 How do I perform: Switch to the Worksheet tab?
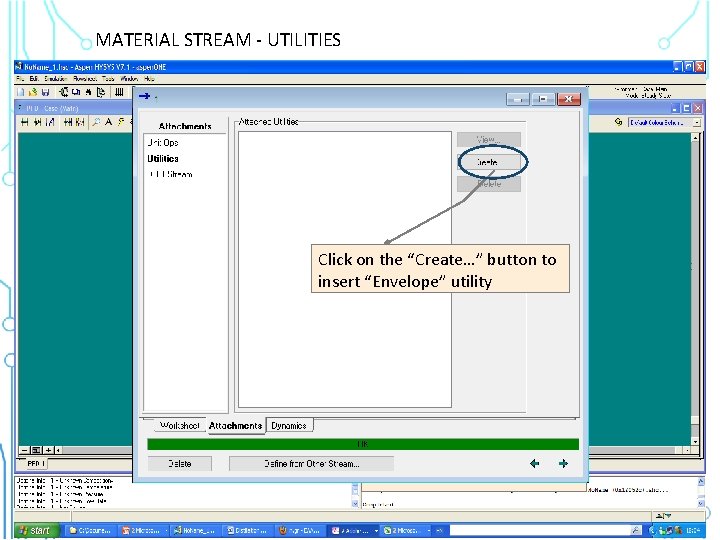(179, 426)
